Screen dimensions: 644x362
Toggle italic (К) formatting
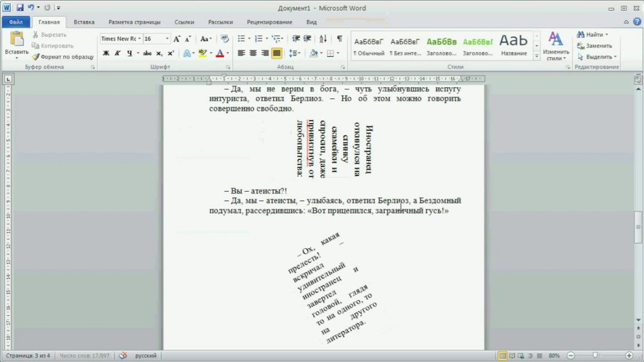pos(118,53)
